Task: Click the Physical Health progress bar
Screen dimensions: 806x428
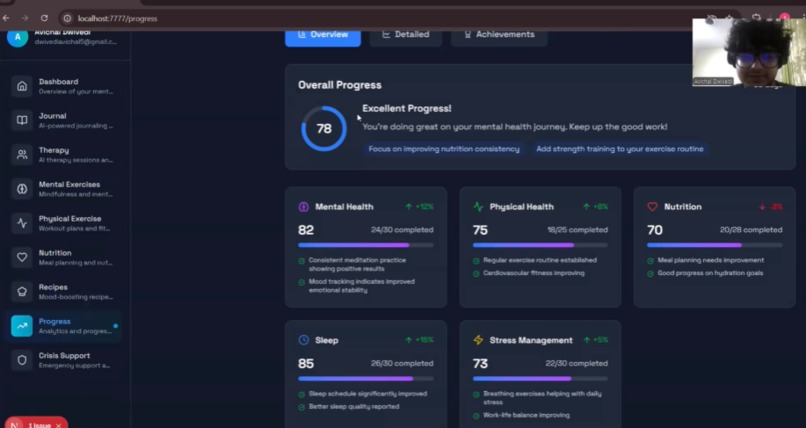Action: 540,245
